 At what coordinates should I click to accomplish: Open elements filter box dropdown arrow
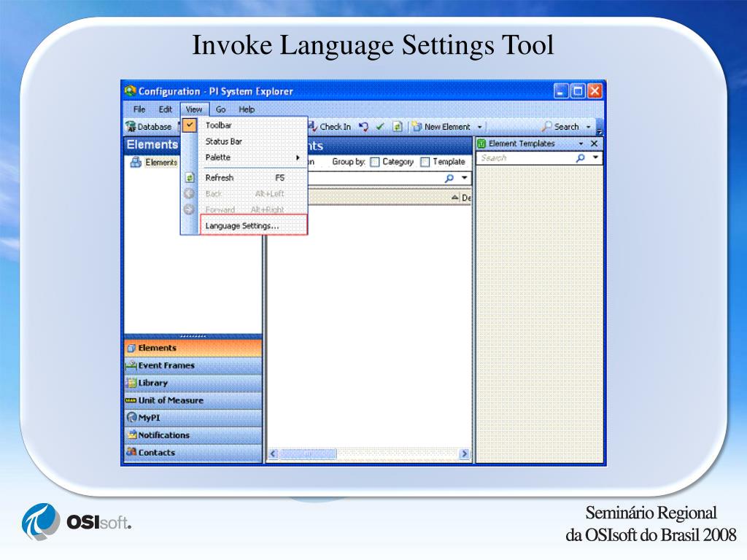pos(465,178)
